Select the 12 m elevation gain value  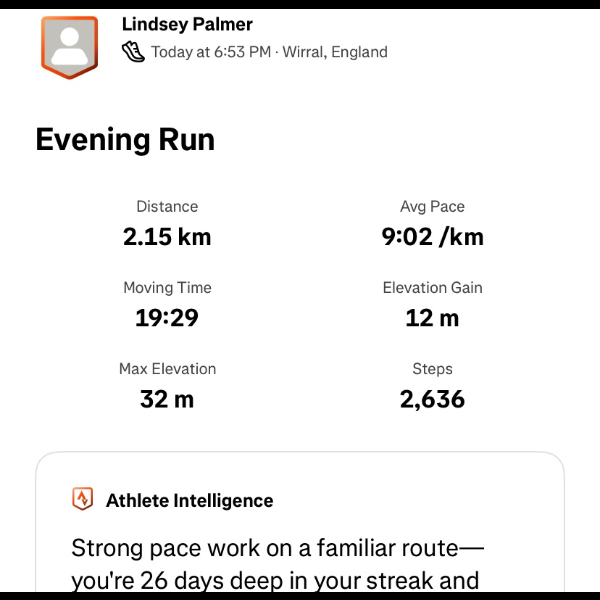[432, 318]
